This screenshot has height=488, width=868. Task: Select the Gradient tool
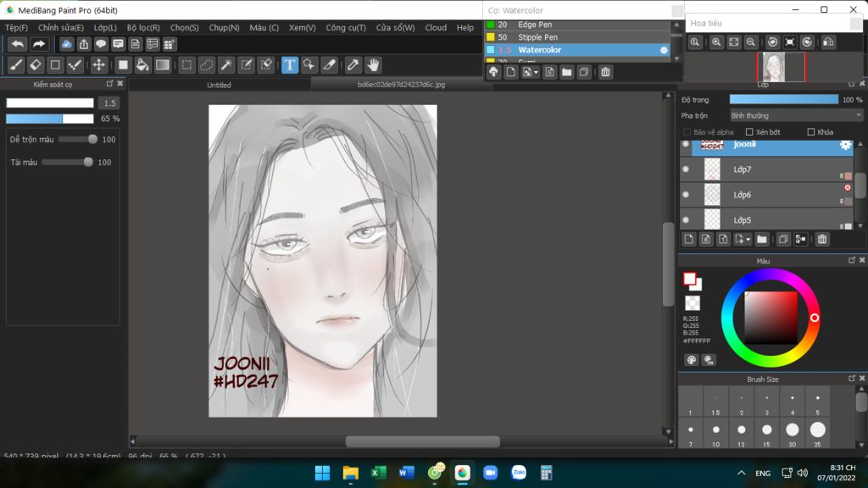tap(162, 65)
